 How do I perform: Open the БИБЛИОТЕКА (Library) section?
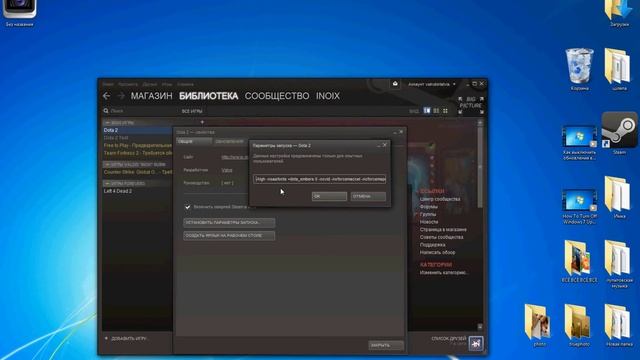click(209, 96)
